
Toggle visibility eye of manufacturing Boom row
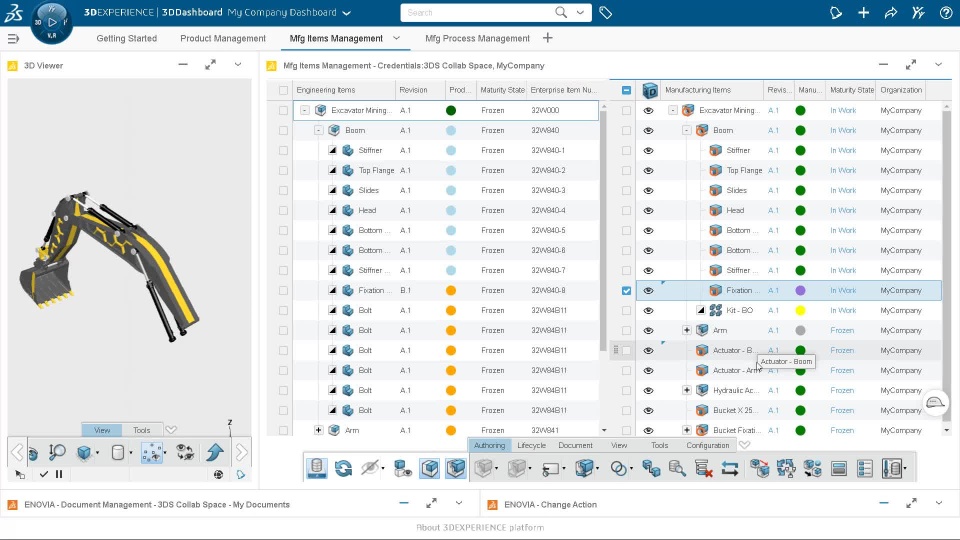pos(648,130)
